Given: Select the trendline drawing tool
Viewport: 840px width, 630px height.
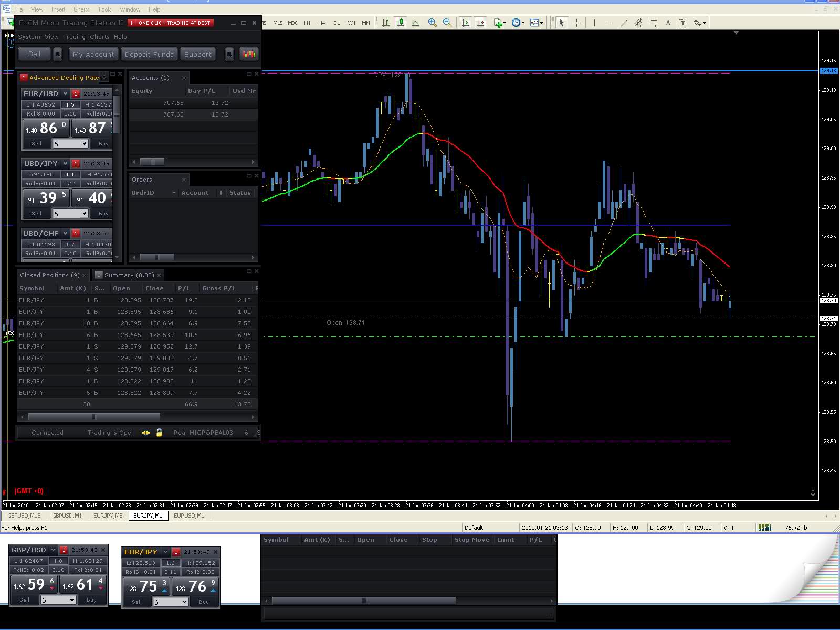Looking at the screenshot, I should tap(624, 23).
